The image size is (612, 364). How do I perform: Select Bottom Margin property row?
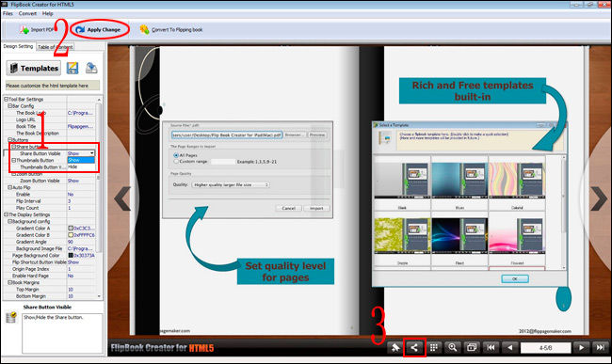point(49,296)
